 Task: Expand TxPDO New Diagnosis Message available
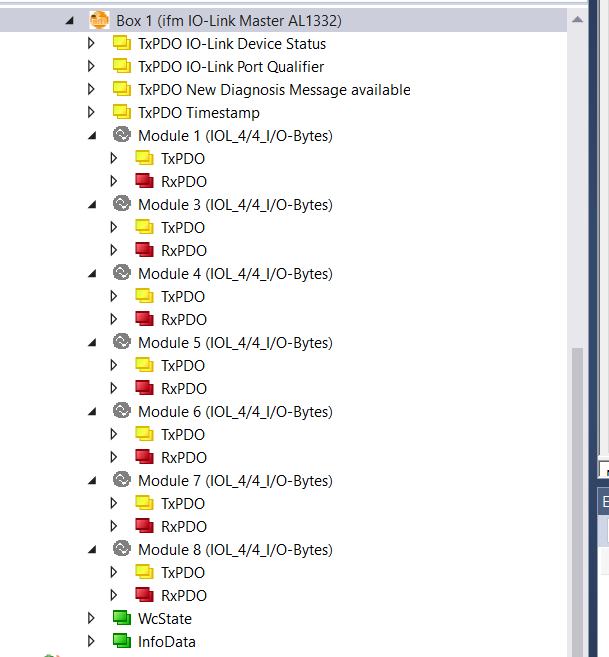click(x=91, y=89)
